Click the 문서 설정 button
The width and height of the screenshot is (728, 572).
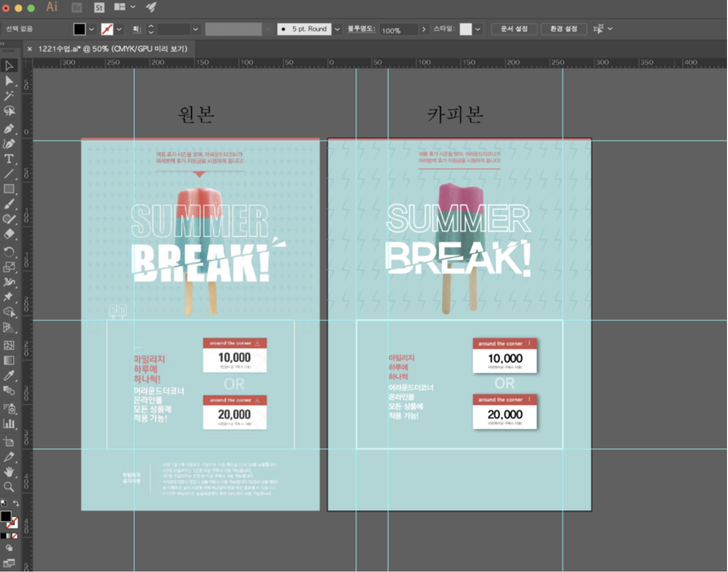514,29
